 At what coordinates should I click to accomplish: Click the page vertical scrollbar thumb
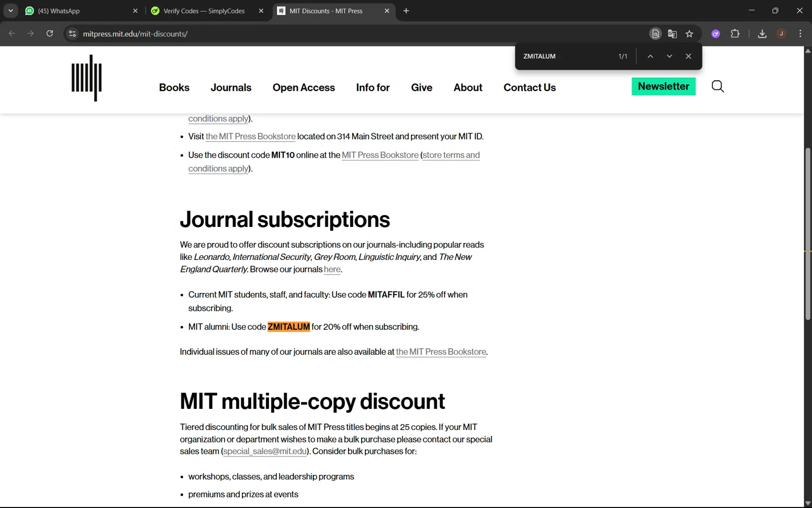(x=808, y=233)
